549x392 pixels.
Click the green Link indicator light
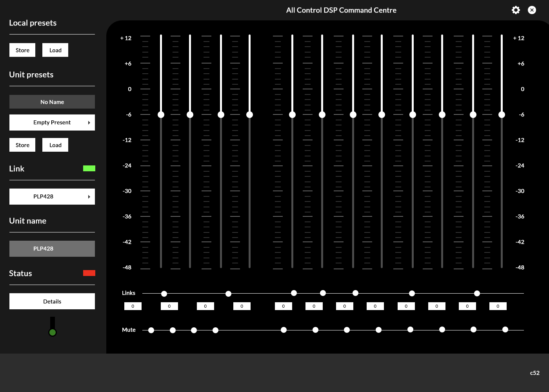[x=89, y=169]
